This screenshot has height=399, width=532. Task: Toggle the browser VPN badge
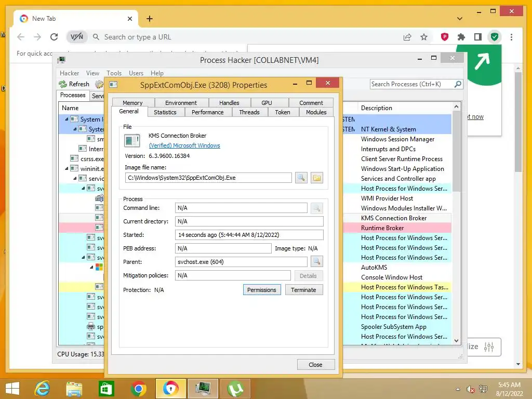pos(77,37)
